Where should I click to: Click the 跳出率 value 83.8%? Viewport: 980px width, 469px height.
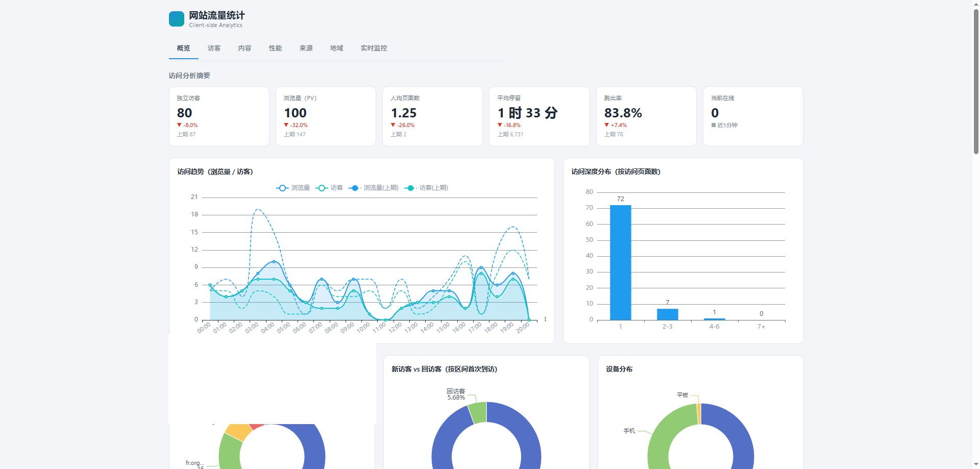[x=623, y=113]
